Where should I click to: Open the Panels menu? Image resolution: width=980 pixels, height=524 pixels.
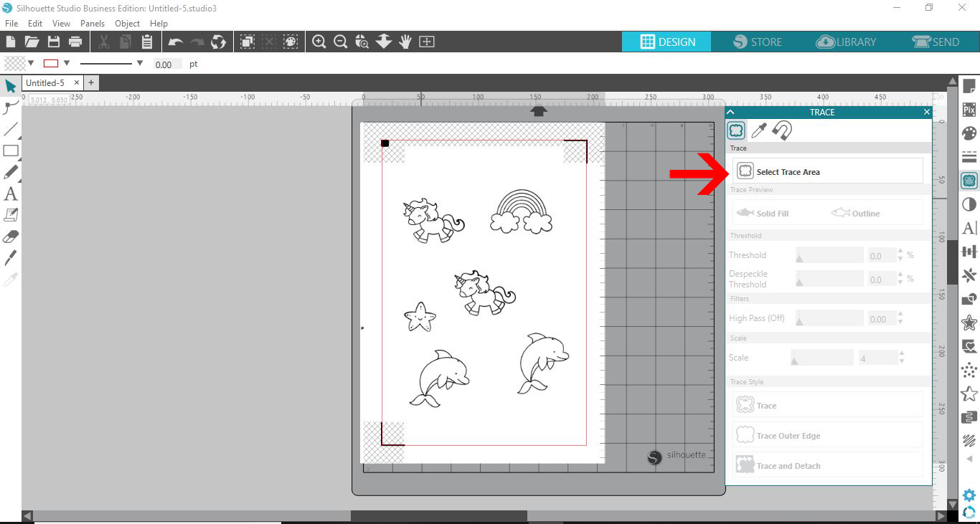pos(93,23)
